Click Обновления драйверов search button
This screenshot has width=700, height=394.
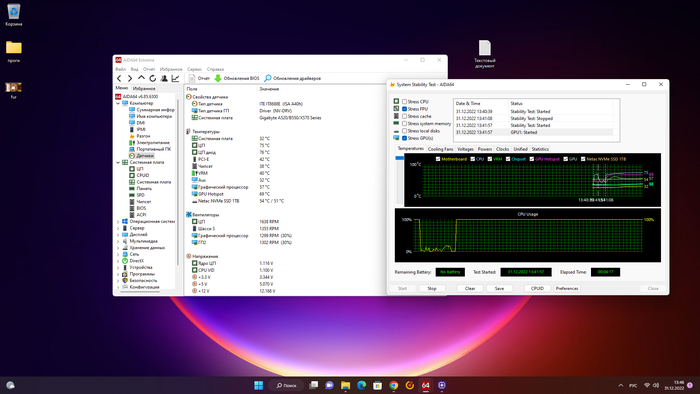click(292, 79)
